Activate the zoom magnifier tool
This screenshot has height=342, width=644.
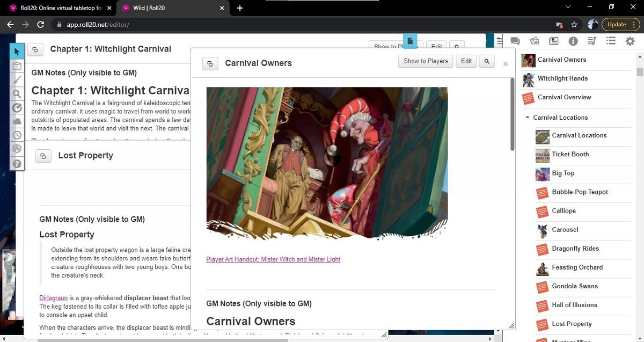(17, 93)
